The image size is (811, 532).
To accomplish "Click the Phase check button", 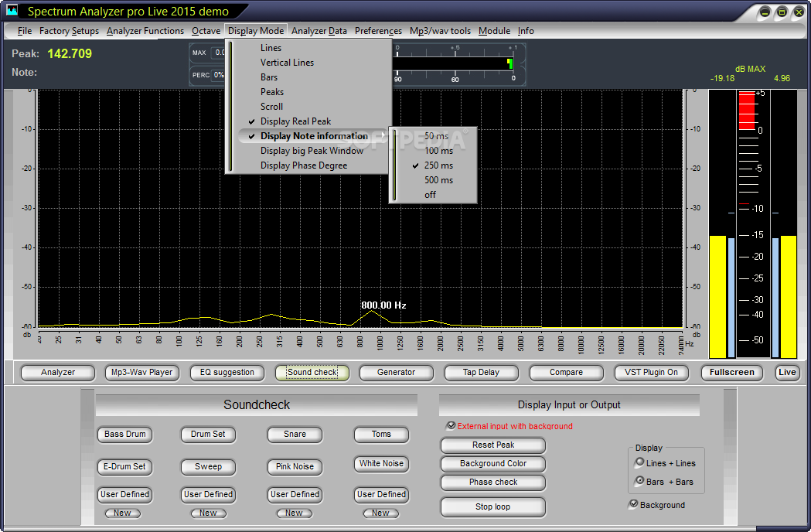I will 493,483.
